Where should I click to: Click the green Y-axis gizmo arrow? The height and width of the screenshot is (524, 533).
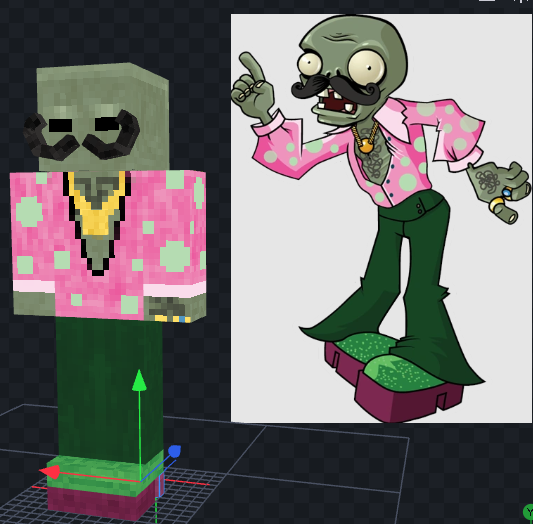tap(139, 379)
